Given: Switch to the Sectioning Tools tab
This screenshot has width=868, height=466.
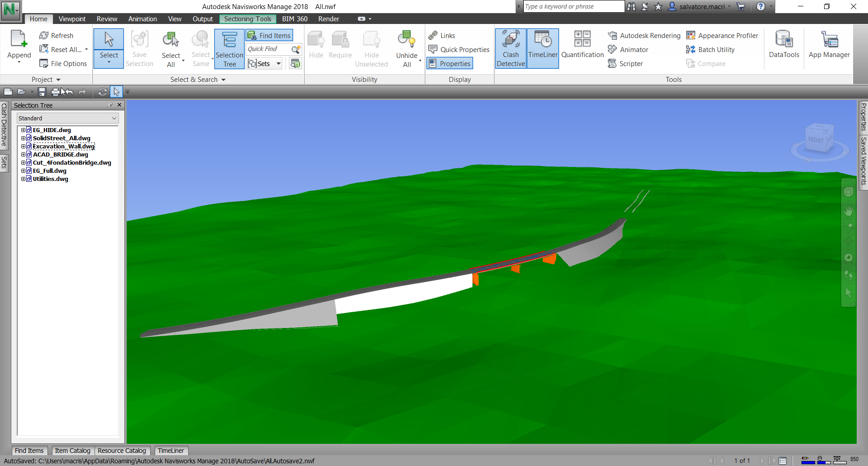Looking at the screenshot, I should pyautogui.click(x=247, y=19).
